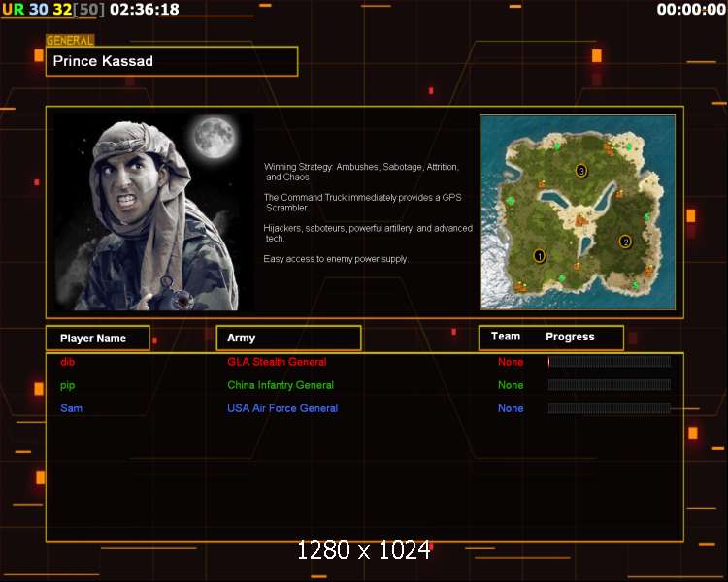Click the [50] counter in top bar
The width and height of the screenshot is (728, 582).
click(89, 10)
